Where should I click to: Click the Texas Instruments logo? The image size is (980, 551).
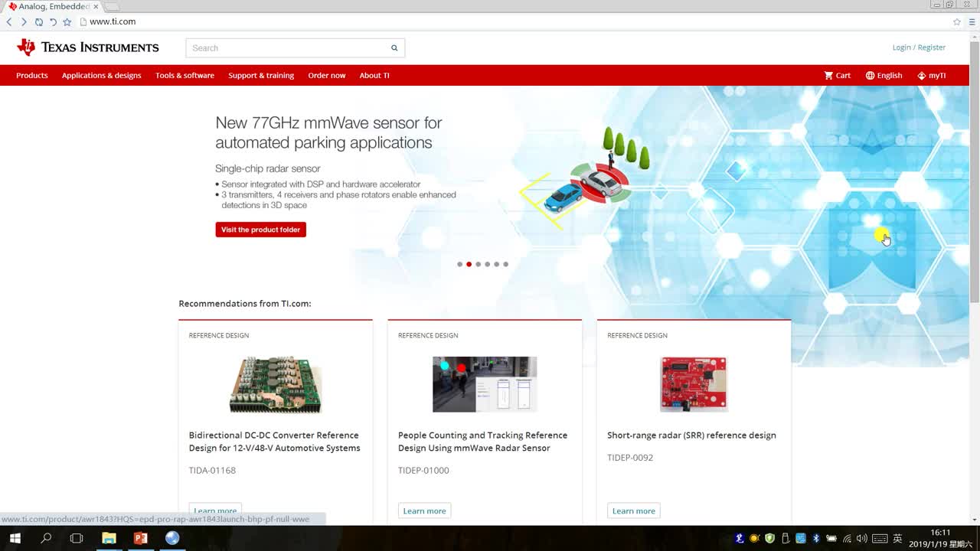pyautogui.click(x=88, y=47)
